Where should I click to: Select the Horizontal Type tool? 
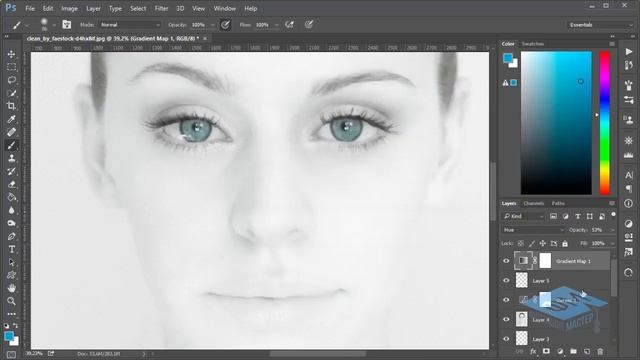11,249
